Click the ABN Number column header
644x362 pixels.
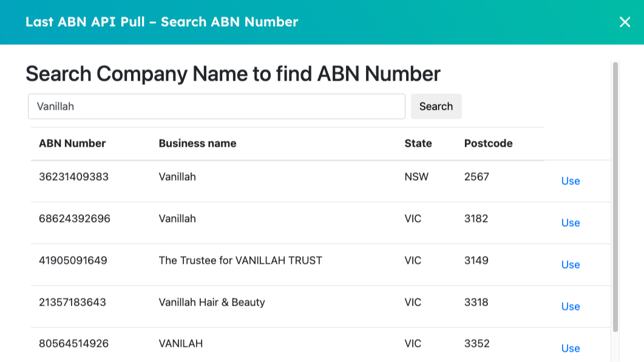[72, 144]
